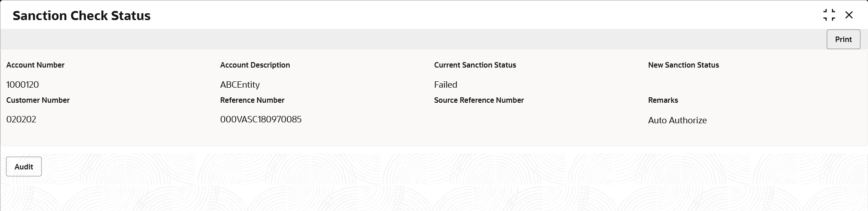Click the ABCEntity account description
Viewport: 868px width, 211px height.
[240, 84]
